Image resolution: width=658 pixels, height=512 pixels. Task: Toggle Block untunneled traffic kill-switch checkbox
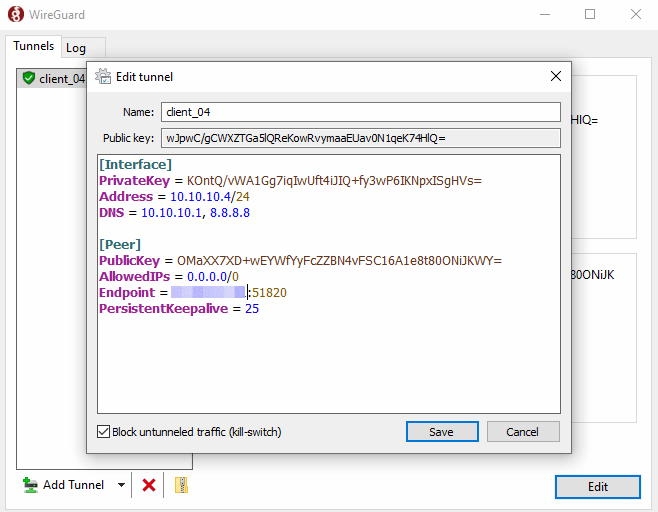point(103,432)
